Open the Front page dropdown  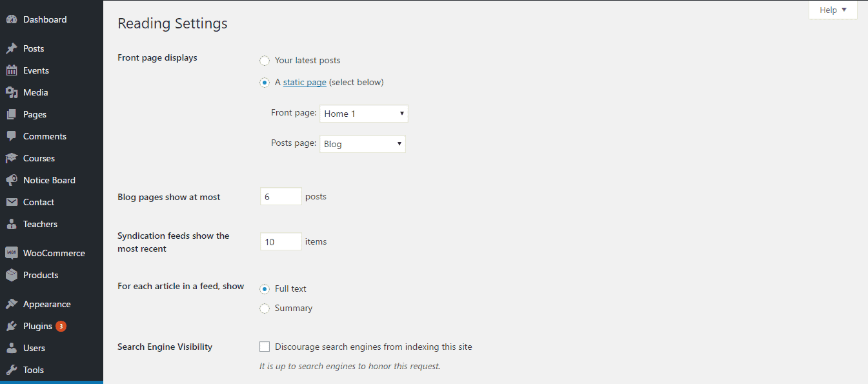363,113
